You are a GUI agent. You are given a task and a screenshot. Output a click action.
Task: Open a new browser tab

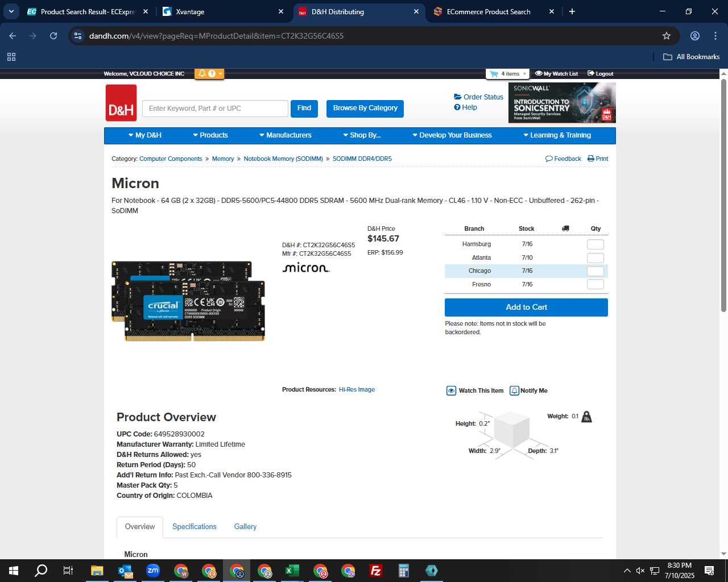click(572, 11)
